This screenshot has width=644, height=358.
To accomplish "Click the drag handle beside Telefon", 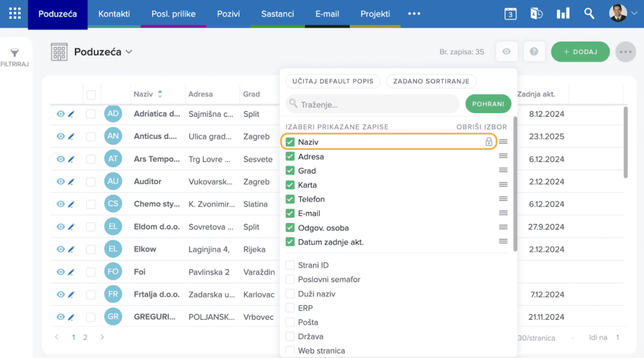I will 503,199.
